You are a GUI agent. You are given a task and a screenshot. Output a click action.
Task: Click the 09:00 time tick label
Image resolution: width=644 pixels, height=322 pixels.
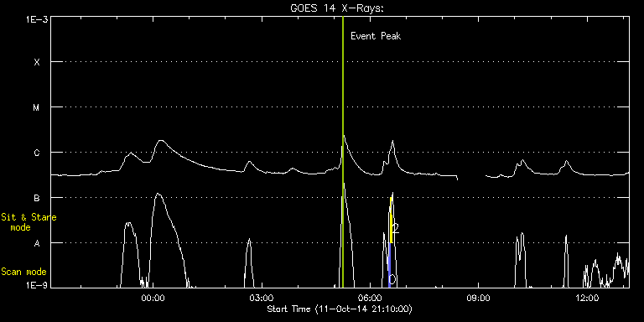point(479,298)
